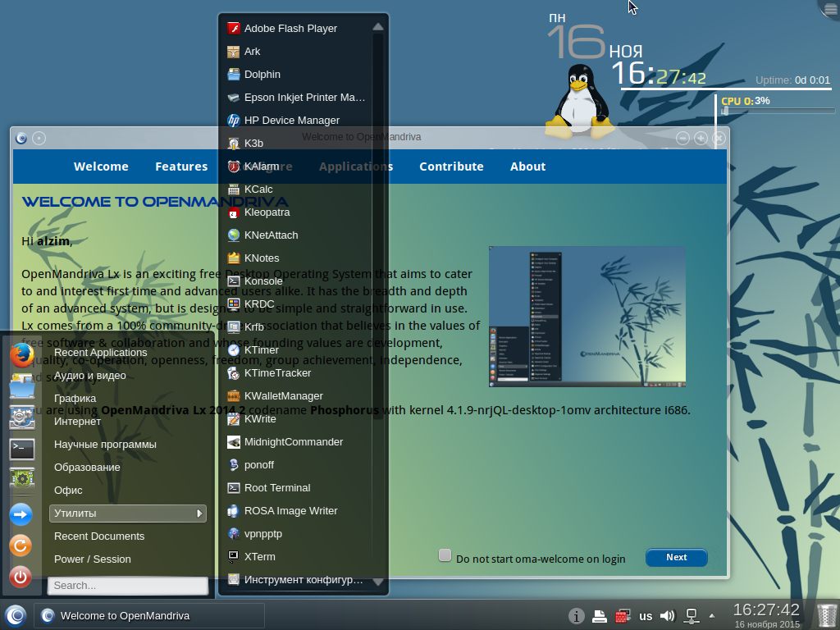Switch to the Contribute tab
The image size is (840, 630).
pos(451,167)
